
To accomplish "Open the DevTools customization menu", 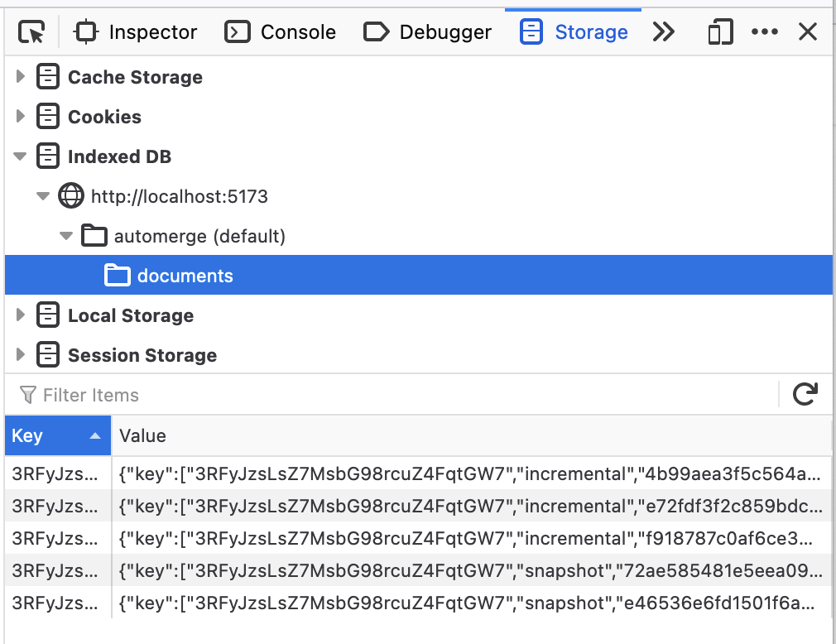I will point(764,31).
